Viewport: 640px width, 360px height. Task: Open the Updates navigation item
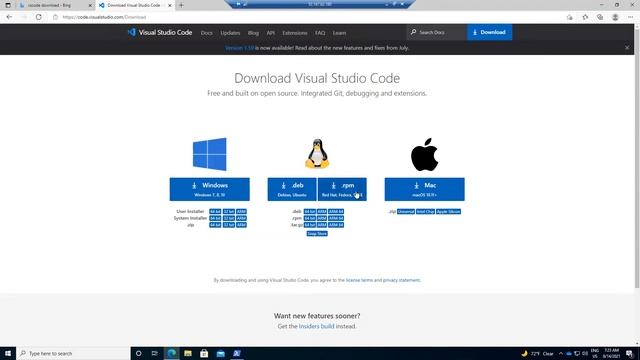[230, 33]
